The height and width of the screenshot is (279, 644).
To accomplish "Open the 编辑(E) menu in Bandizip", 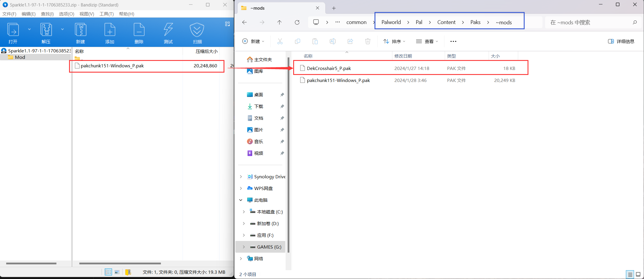I will tap(28, 14).
